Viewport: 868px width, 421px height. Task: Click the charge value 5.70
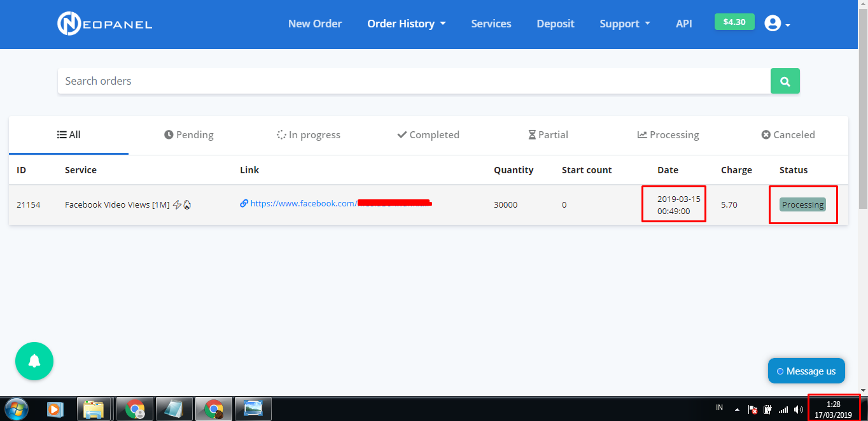(x=729, y=204)
